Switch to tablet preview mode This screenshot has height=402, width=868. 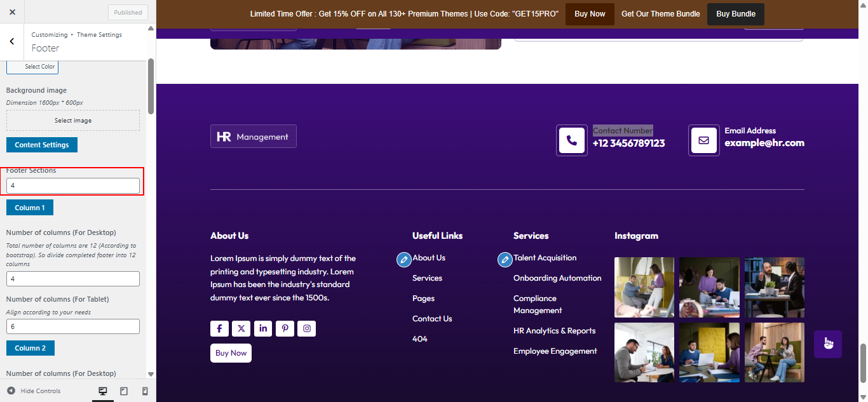coord(123,391)
